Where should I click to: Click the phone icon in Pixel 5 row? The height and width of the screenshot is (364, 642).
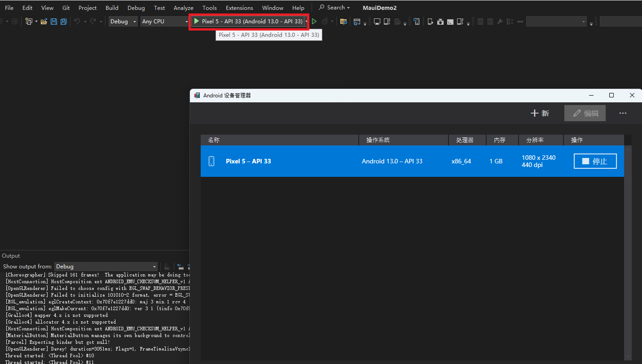212,161
